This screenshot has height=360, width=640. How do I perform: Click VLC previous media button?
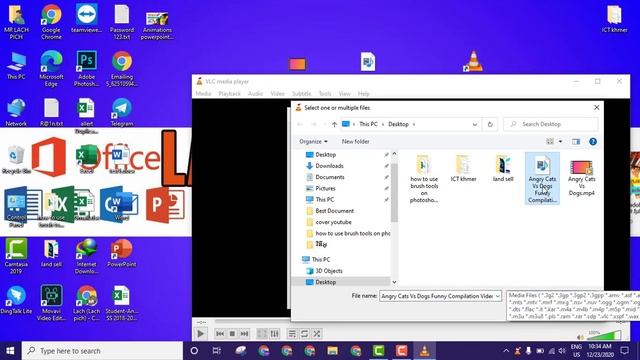click(220, 333)
